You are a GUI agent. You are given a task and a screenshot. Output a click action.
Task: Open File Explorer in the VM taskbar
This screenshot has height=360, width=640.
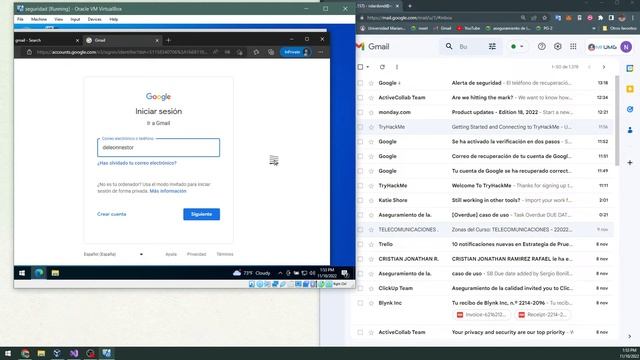(55, 273)
